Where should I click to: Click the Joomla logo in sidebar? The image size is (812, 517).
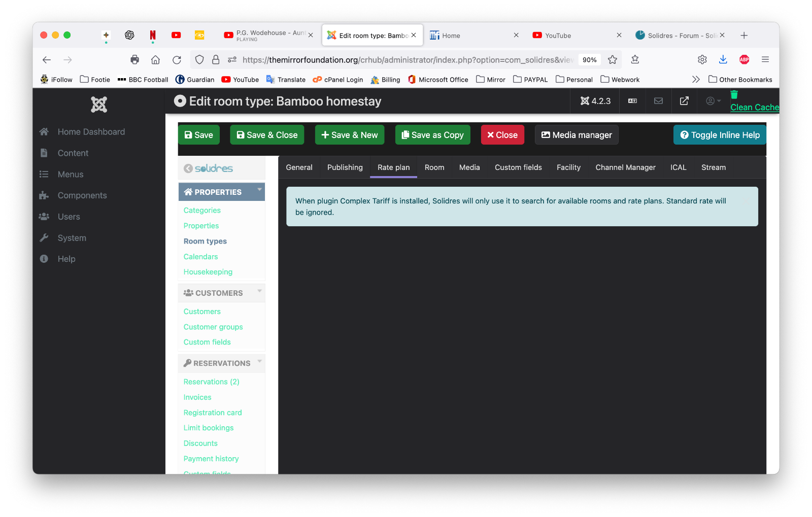(99, 105)
